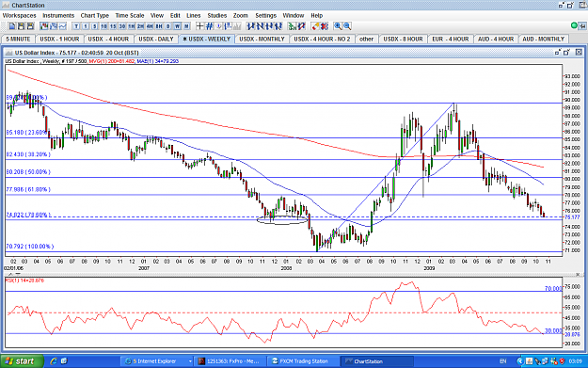This screenshot has width=588, height=368.
Task: Switch to the USDX - DAILY tab
Action: 156,39
